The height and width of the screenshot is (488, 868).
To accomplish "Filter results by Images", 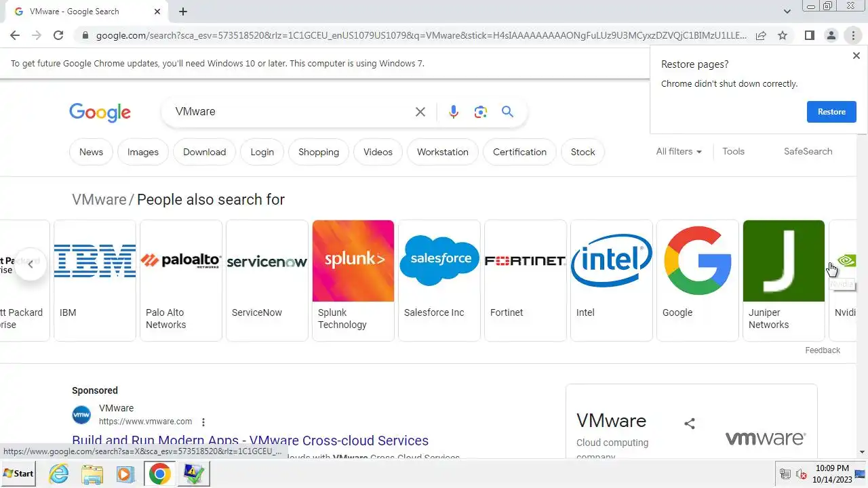I will [143, 152].
